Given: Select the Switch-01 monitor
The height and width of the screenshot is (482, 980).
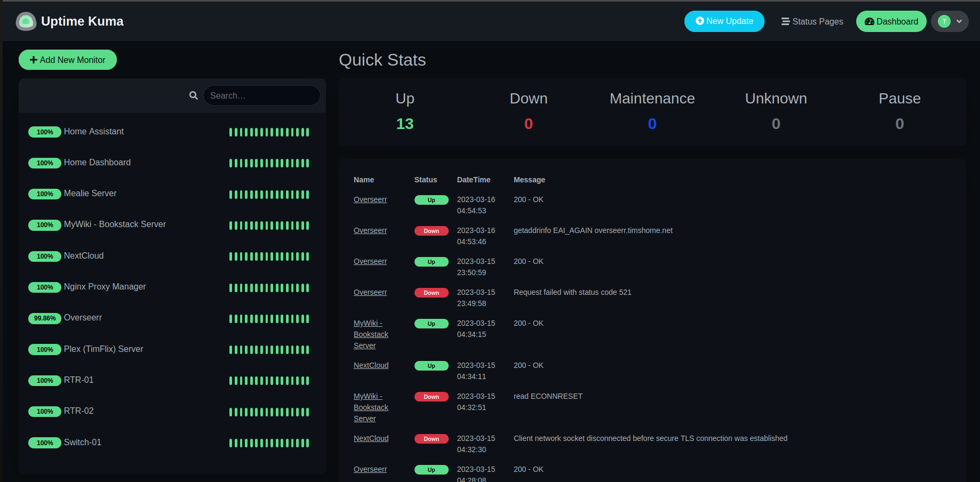Looking at the screenshot, I should pos(172,443).
